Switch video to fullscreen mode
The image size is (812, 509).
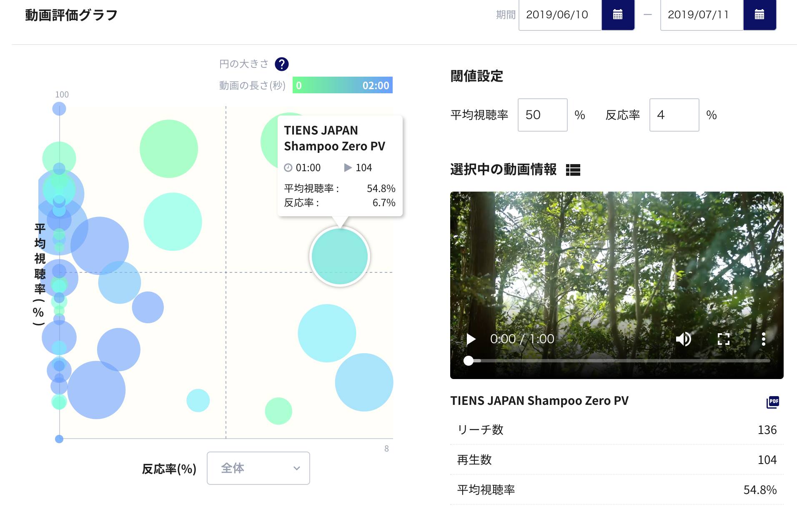pos(724,339)
